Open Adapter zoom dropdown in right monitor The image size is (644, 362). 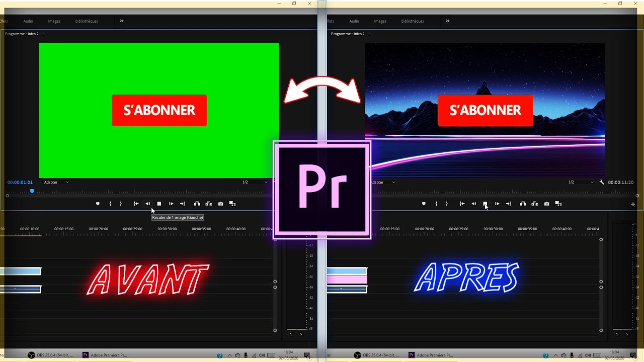(x=383, y=182)
